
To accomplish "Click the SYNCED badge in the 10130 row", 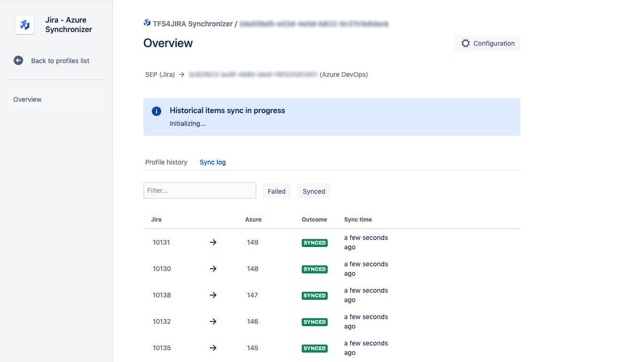I will click(314, 269).
